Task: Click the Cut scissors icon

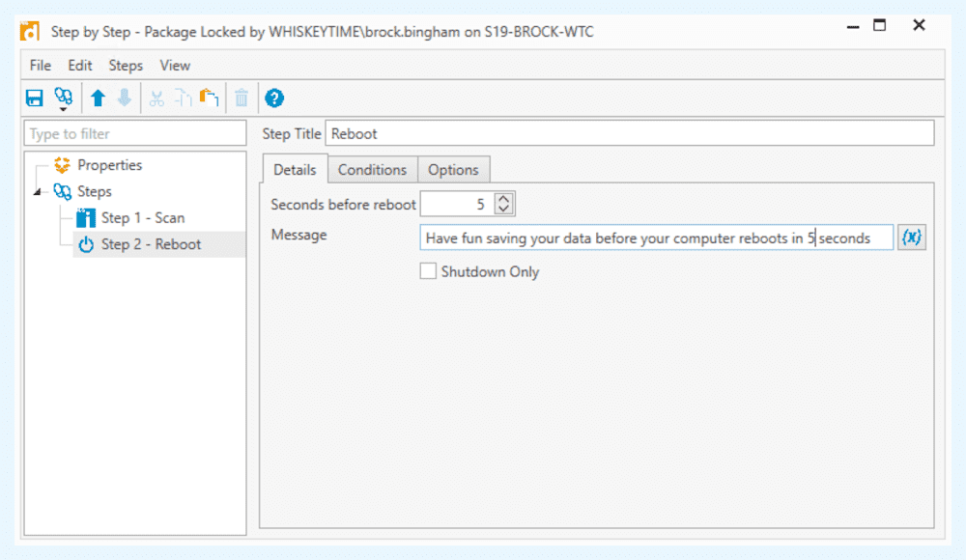Action: [x=156, y=98]
